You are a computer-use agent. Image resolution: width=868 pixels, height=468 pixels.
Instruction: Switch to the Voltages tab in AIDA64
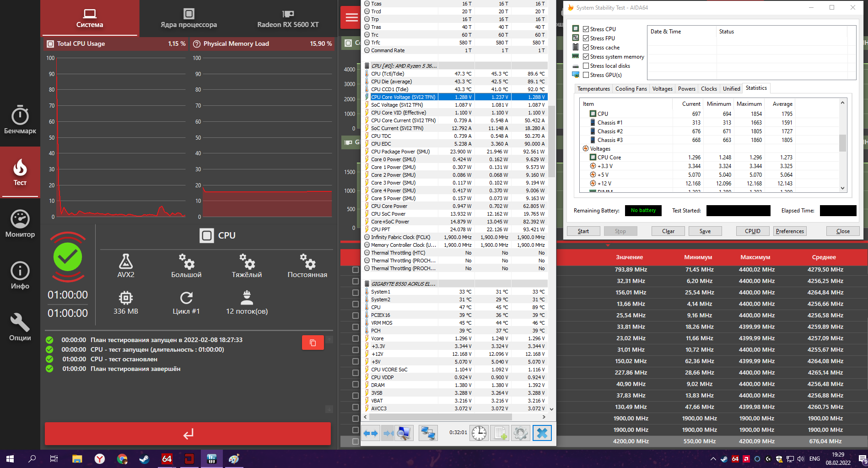pos(662,89)
